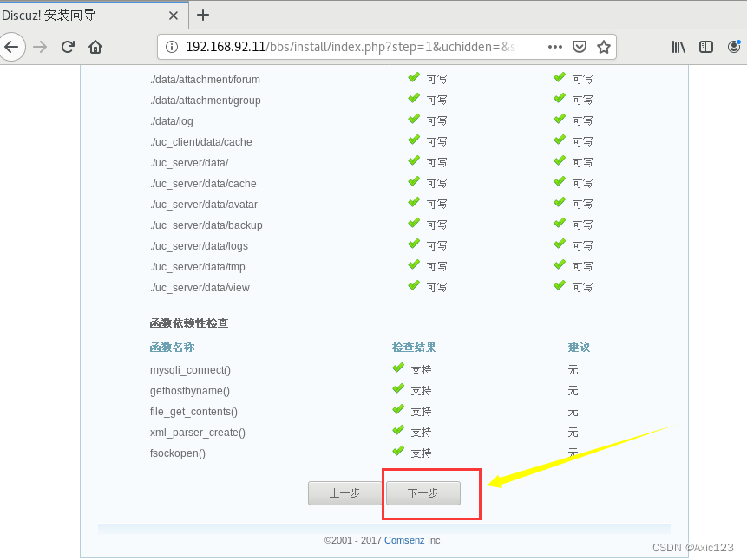Click the 无 suggestion for mysqli_connect()
The width and height of the screenshot is (747, 560).
click(x=573, y=370)
